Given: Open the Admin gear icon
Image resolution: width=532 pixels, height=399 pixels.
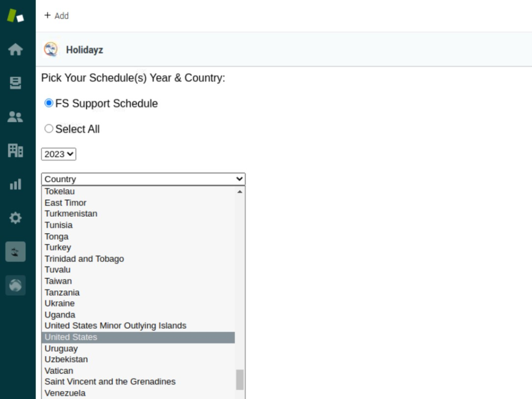Looking at the screenshot, I should [16, 218].
